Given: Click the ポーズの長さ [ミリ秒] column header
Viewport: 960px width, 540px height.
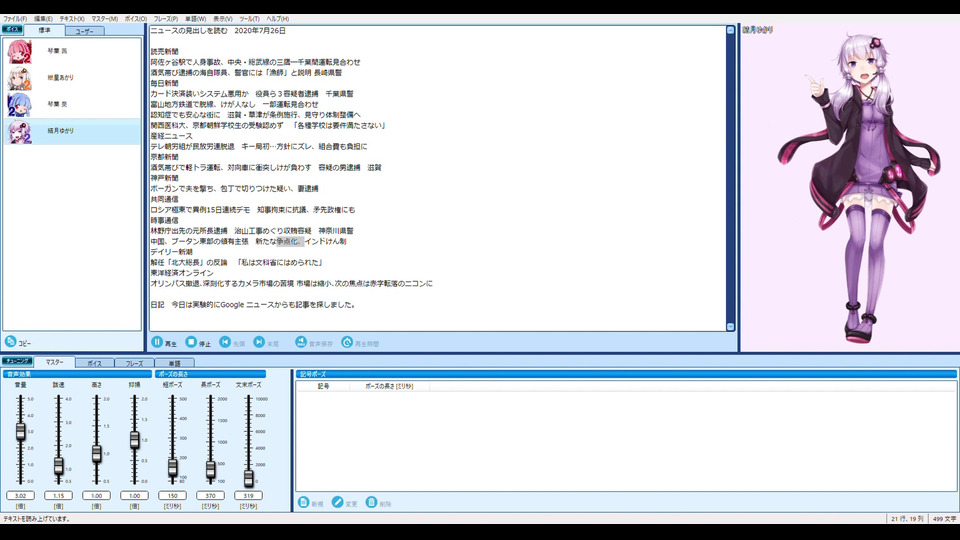Looking at the screenshot, I should click(x=389, y=386).
